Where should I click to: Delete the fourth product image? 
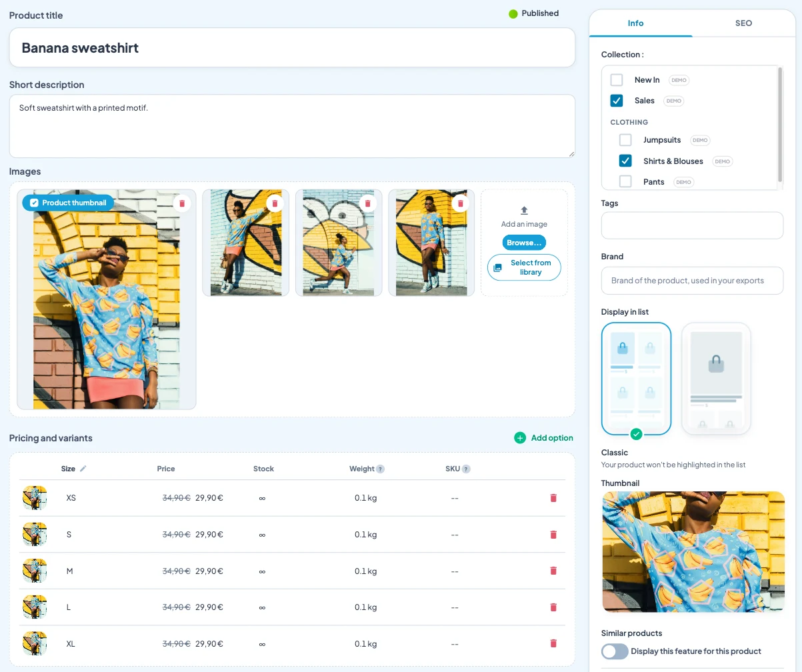coord(460,203)
